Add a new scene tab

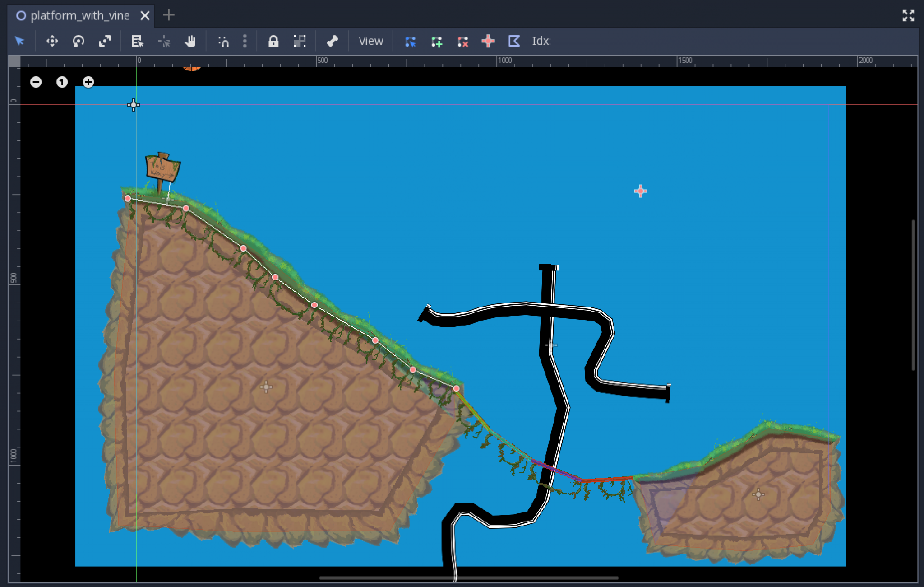point(168,15)
